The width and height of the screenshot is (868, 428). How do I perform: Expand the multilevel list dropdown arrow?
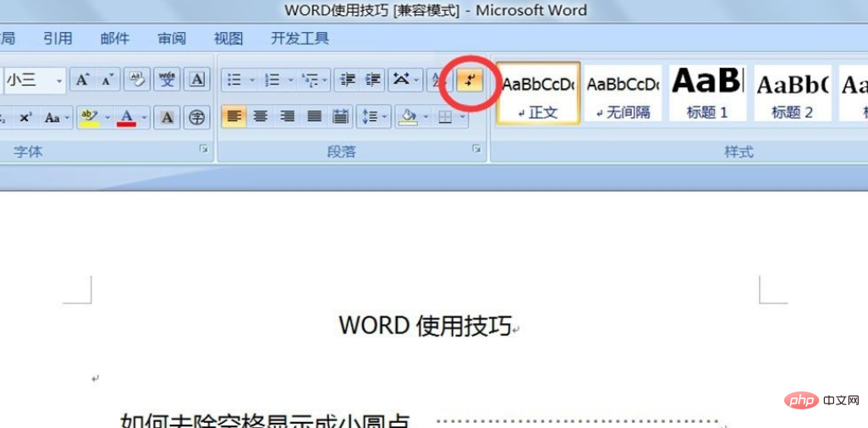326,80
